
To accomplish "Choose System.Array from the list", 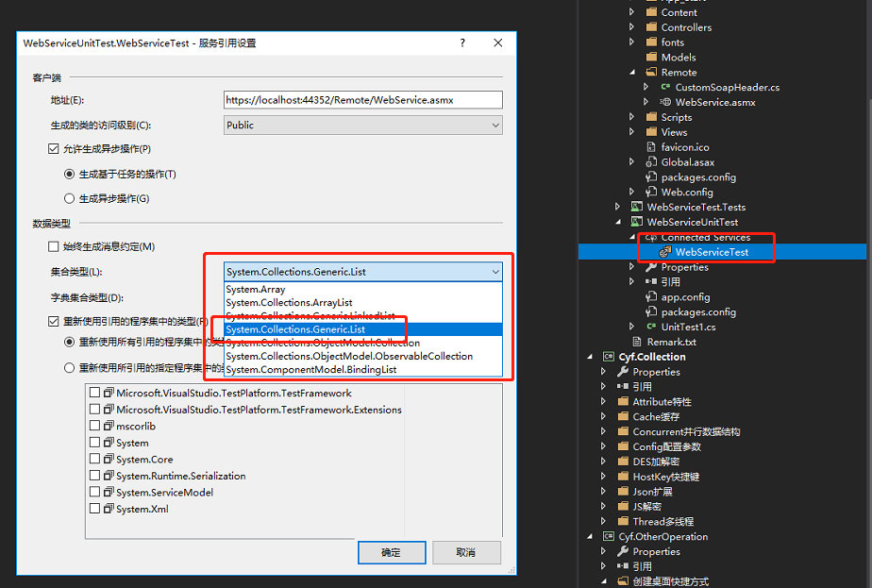I will click(x=363, y=289).
